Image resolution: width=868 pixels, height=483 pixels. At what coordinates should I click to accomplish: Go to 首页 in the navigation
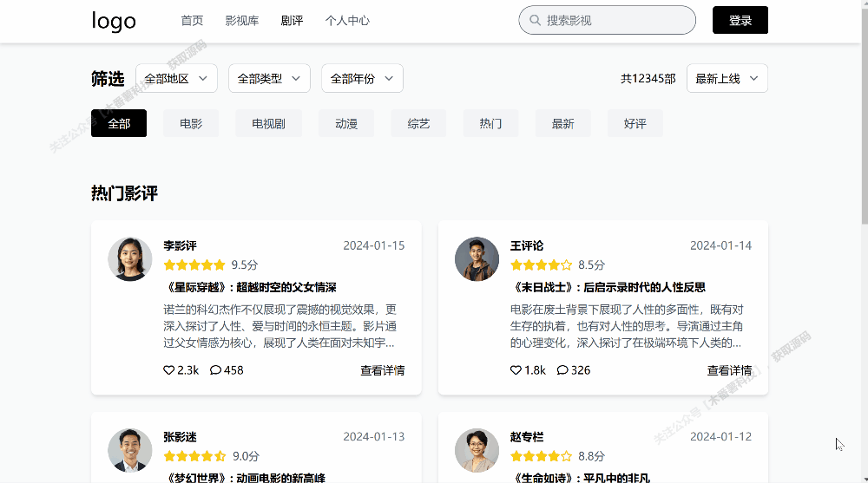pos(192,21)
